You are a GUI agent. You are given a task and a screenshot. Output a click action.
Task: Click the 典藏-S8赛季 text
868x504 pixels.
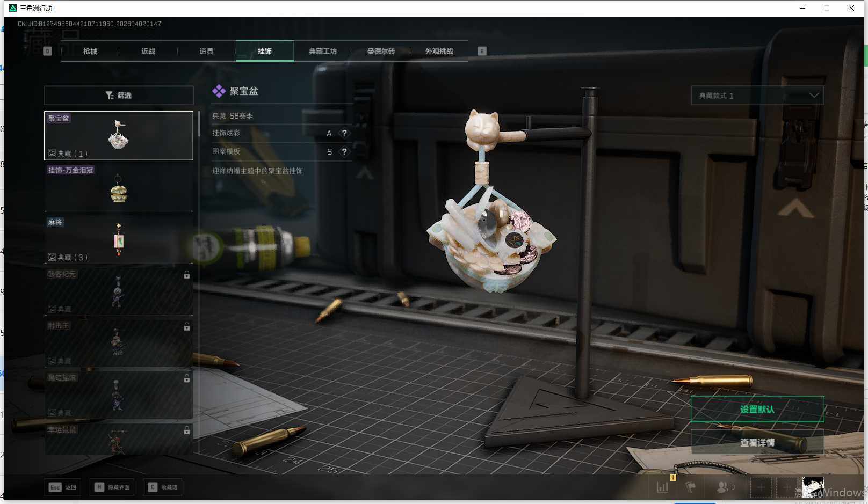coord(233,116)
